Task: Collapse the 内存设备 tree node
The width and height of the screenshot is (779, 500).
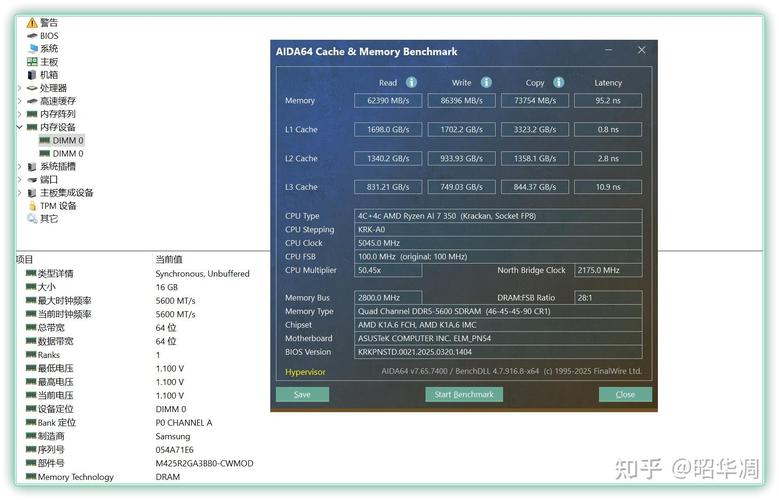Action: 19,127
